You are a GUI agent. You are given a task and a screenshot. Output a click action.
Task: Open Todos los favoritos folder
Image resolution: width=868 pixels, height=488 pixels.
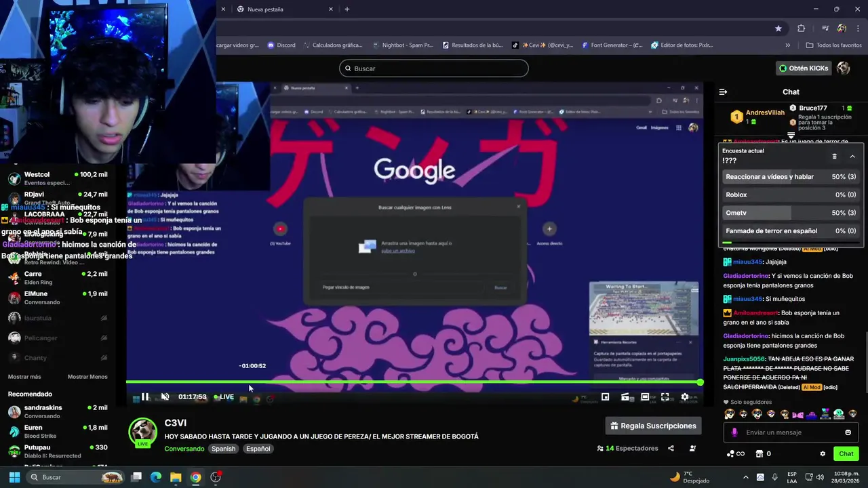[x=833, y=45]
